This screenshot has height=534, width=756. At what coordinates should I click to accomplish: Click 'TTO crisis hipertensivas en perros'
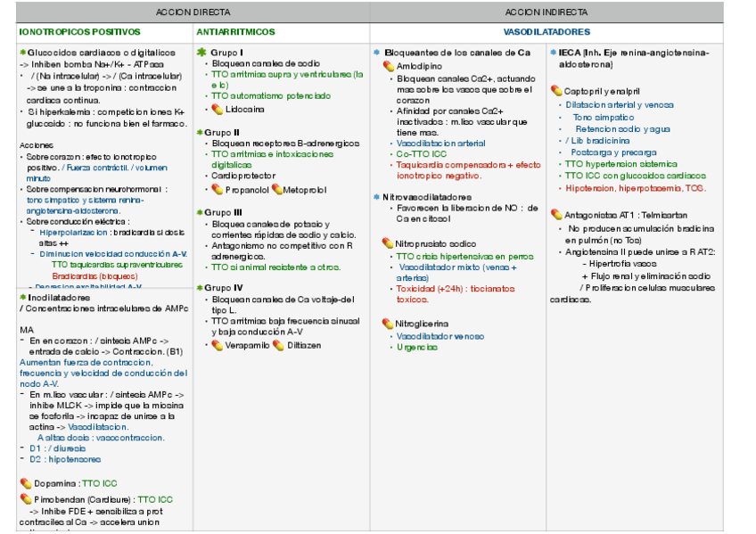[x=464, y=257]
